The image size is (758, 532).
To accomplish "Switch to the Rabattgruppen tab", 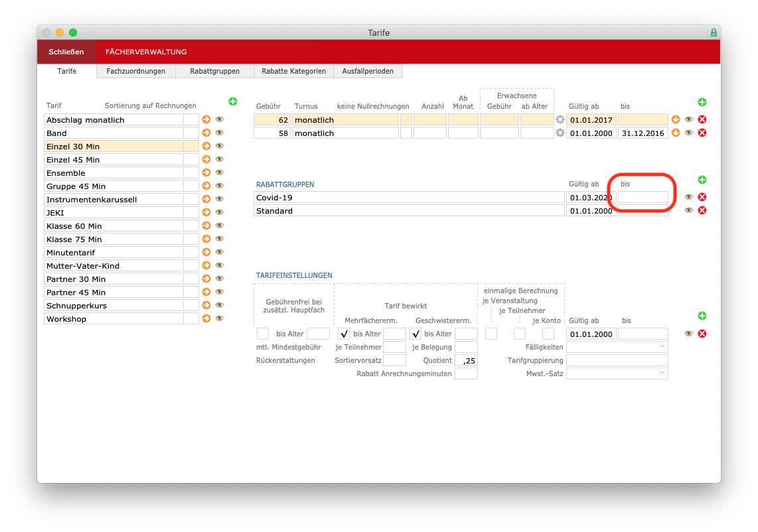I will pyautogui.click(x=214, y=71).
